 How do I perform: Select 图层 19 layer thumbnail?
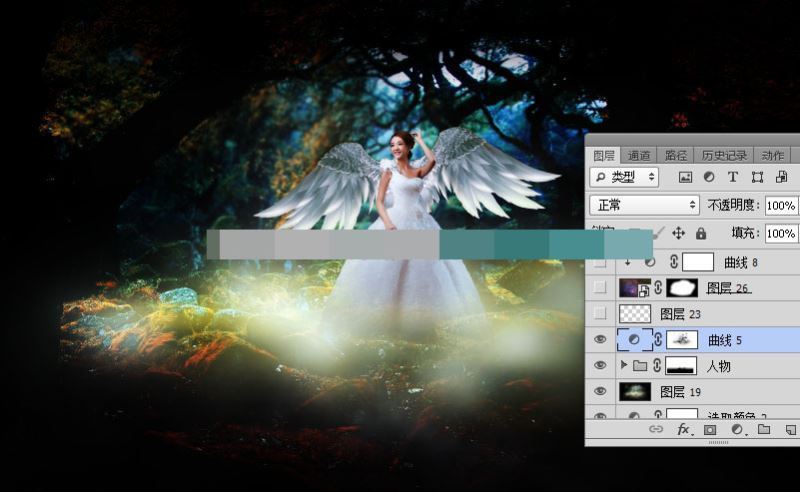(635, 391)
